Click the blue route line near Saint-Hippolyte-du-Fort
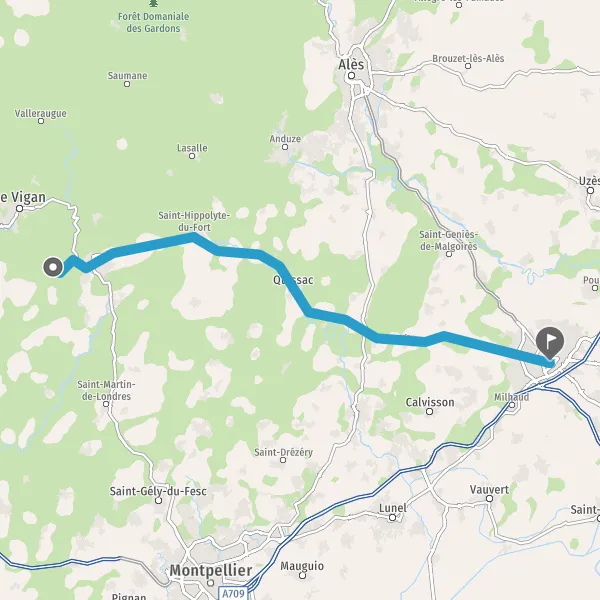 point(153,244)
